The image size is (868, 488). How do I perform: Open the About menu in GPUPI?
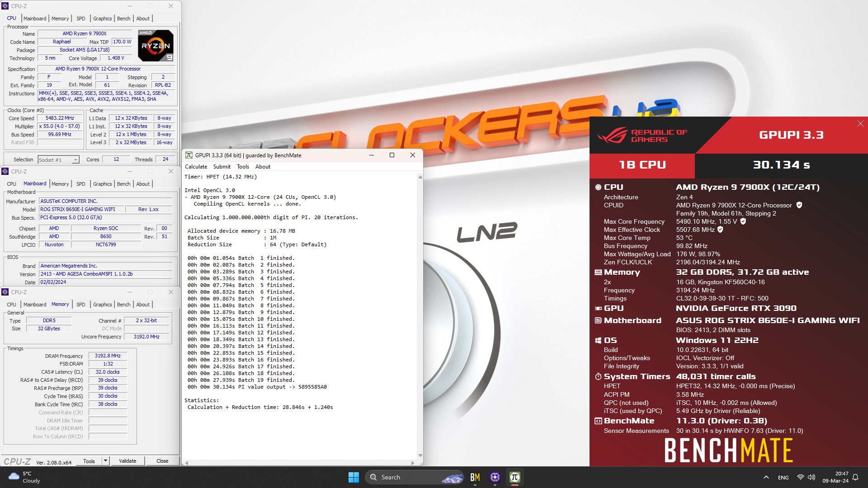pyautogui.click(x=263, y=167)
